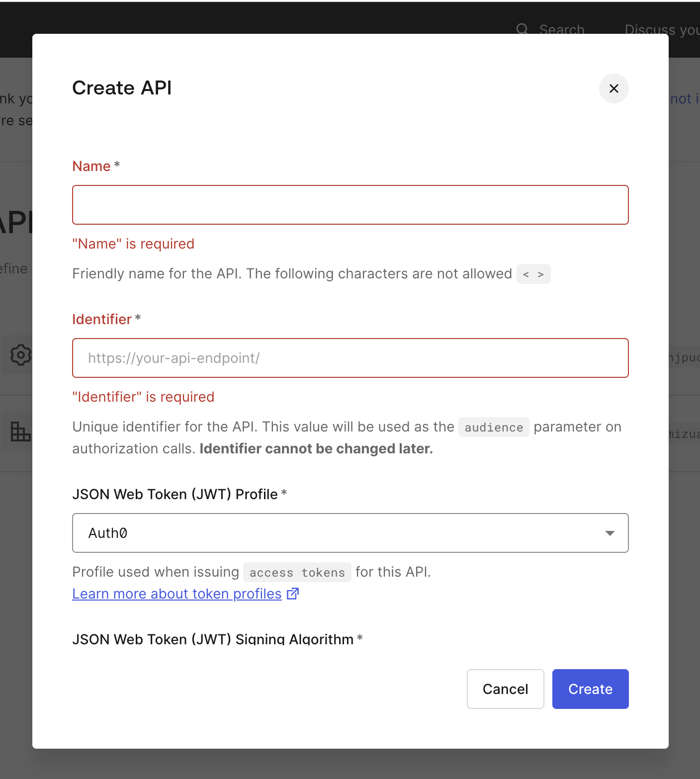
Task: Focus the Name text field
Action: [x=350, y=205]
